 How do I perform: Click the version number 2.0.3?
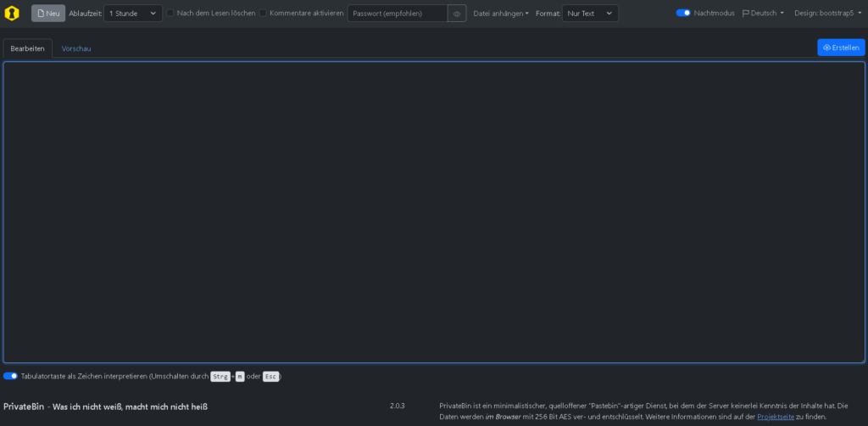tap(397, 406)
